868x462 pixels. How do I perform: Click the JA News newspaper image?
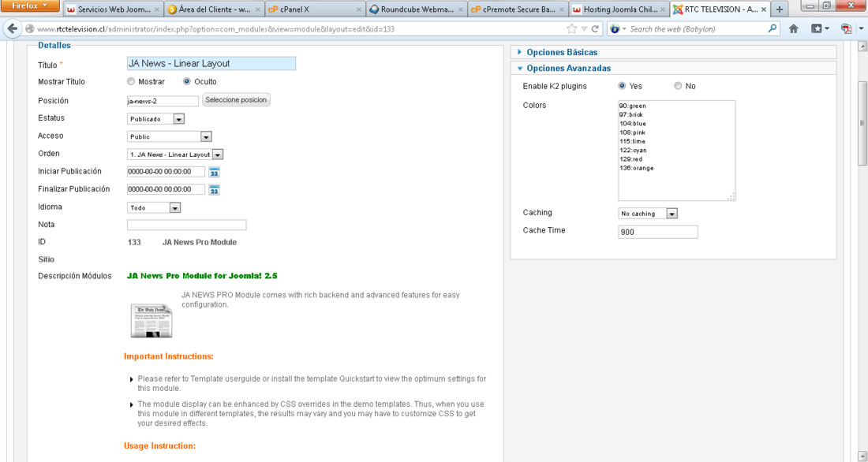[x=152, y=320]
